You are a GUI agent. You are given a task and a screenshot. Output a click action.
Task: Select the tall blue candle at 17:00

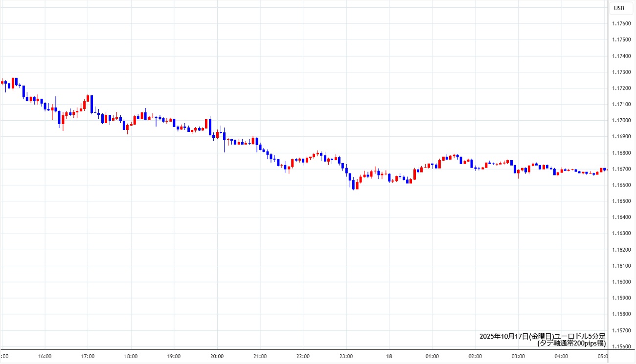[x=91, y=104]
